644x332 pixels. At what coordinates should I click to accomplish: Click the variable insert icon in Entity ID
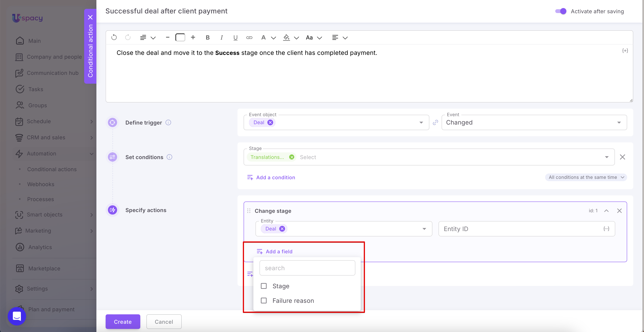point(606,229)
